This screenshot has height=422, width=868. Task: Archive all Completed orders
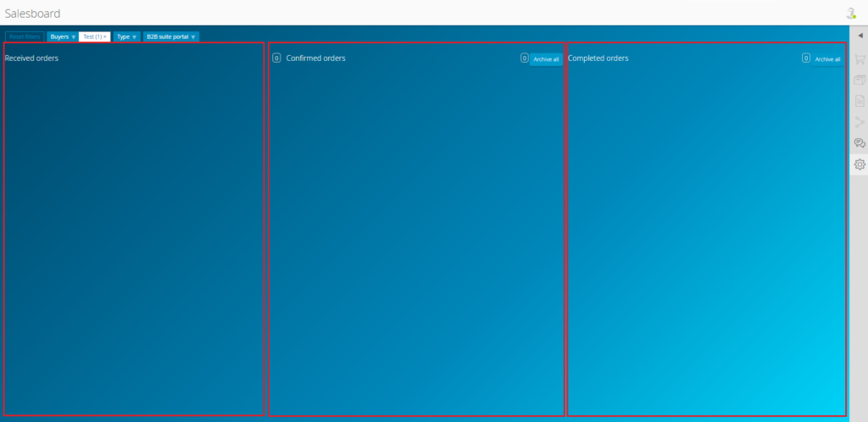point(827,59)
